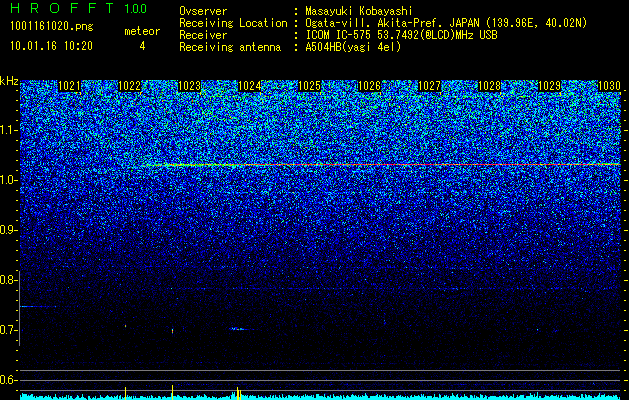
Task: Click the 1026 time marker
Action: coord(369,86)
